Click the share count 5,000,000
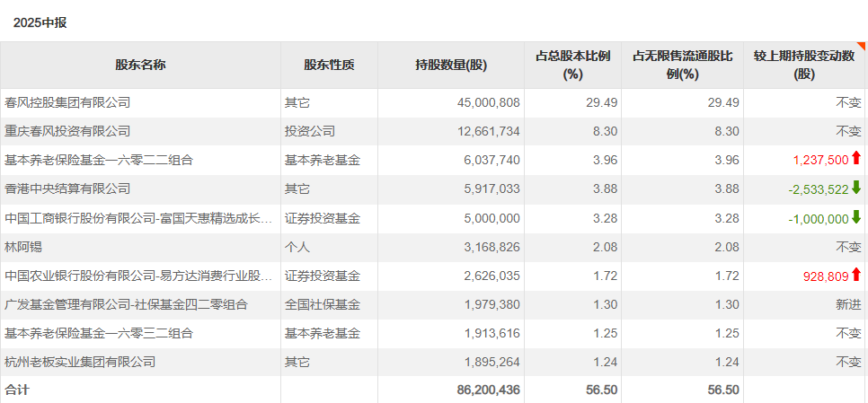The height and width of the screenshot is (403, 868). pos(492,218)
